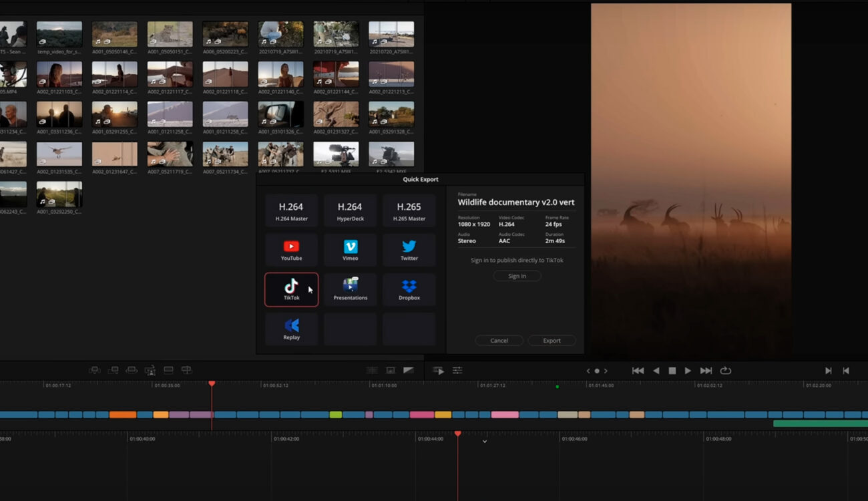Apply the Smooth Cut transition icon
The height and width of the screenshot is (501, 868).
click(x=408, y=370)
